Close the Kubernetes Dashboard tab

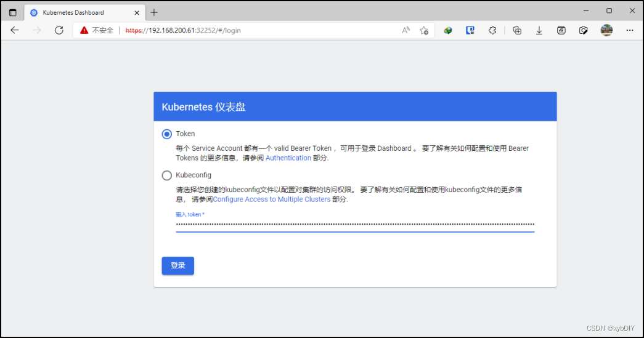[137, 13]
